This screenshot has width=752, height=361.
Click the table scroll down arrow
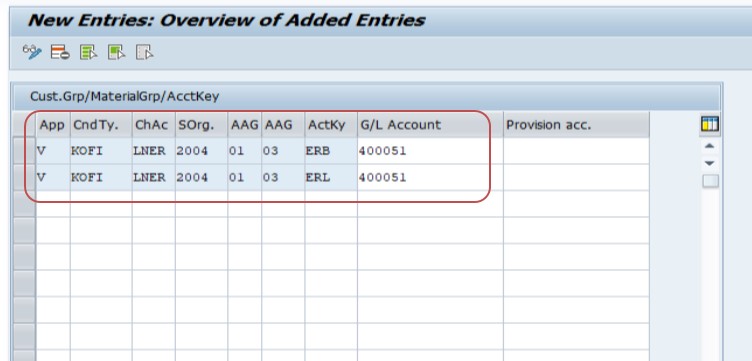click(710, 163)
